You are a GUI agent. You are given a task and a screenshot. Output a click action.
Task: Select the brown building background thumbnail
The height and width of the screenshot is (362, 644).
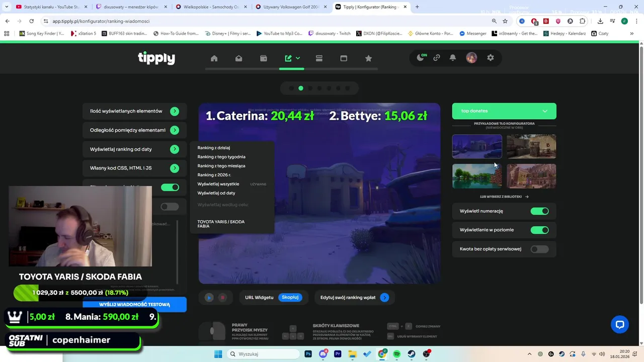pos(531,146)
